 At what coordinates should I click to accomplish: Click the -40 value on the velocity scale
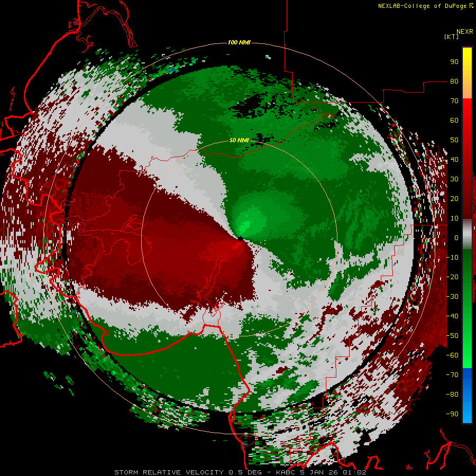click(x=452, y=316)
